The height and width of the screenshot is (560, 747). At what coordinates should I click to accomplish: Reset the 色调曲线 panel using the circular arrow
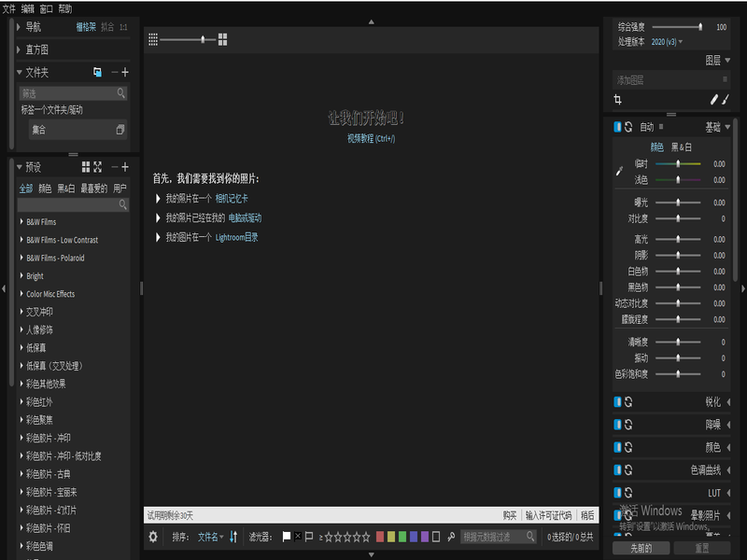point(628,470)
